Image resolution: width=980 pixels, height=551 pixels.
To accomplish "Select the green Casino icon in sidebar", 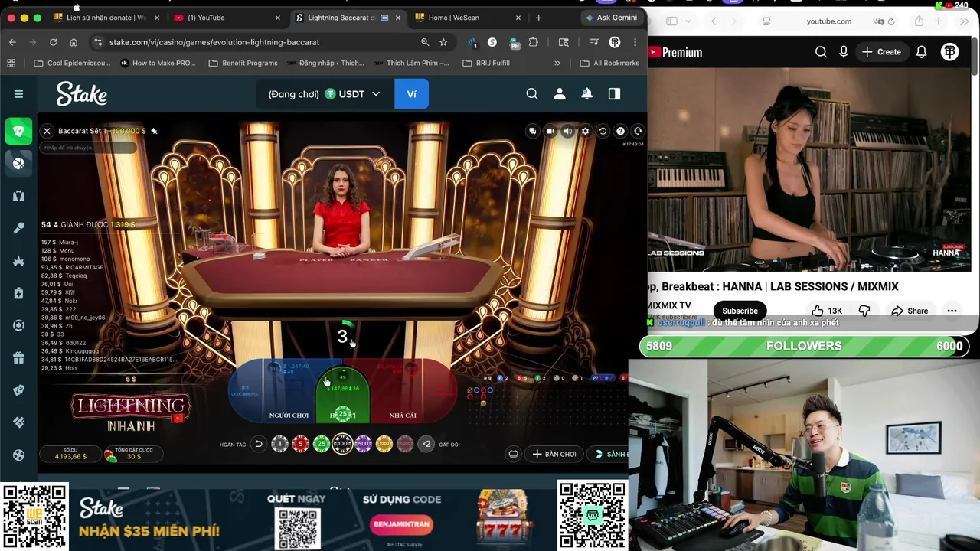I will pos(18,131).
